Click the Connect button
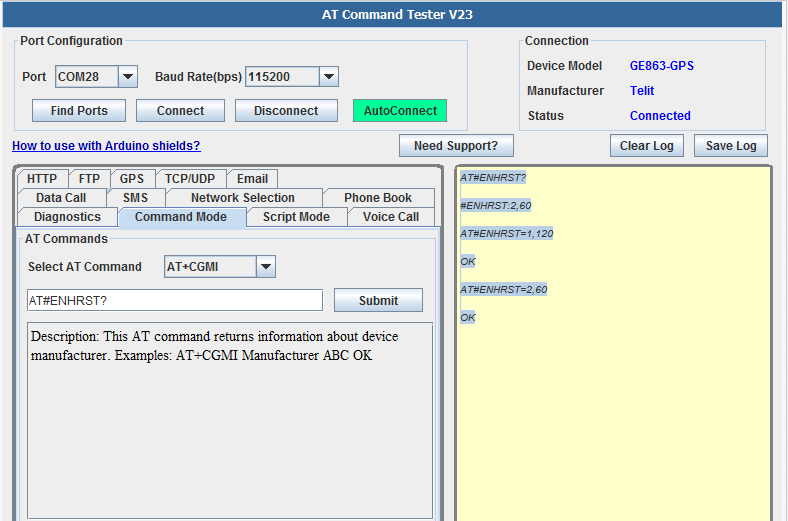The width and height of the screenshot is (788, 521). coord(180,111)
